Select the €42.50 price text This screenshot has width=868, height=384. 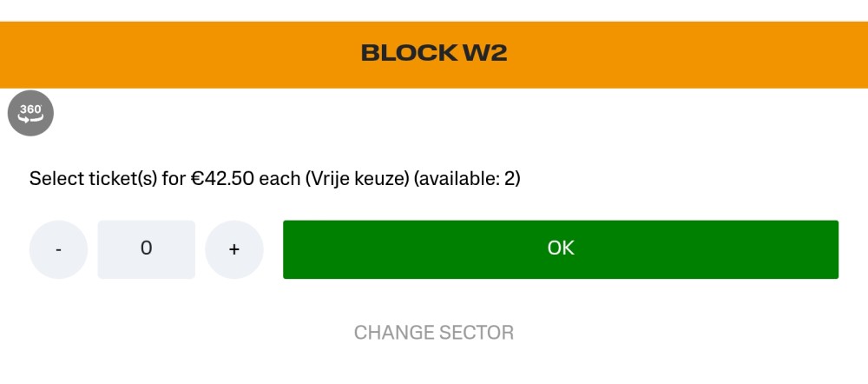coord(223,179)
